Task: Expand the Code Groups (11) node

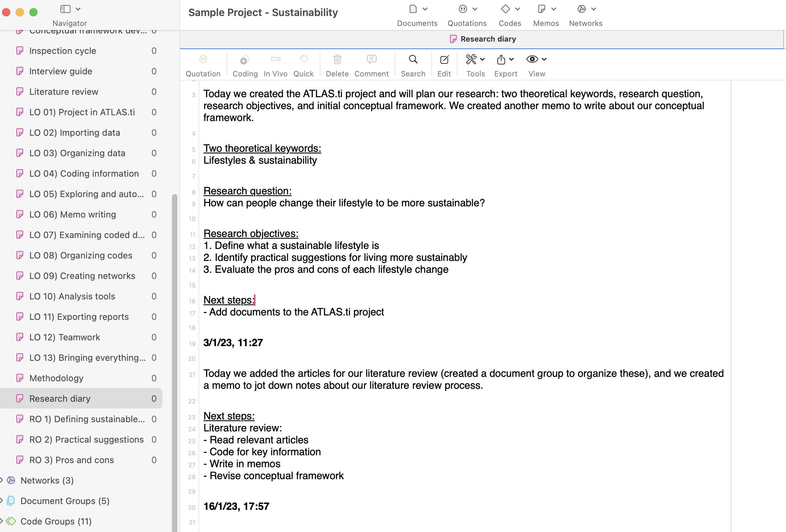Action: [x=2, y=521]
